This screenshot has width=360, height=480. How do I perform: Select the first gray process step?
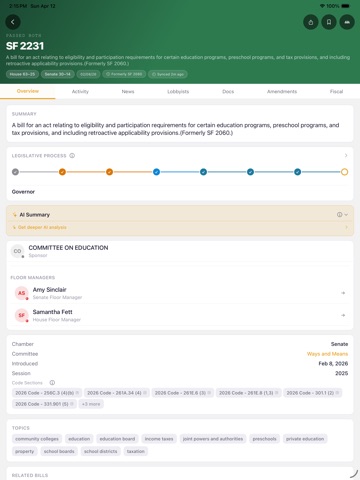tap(15, 172)
